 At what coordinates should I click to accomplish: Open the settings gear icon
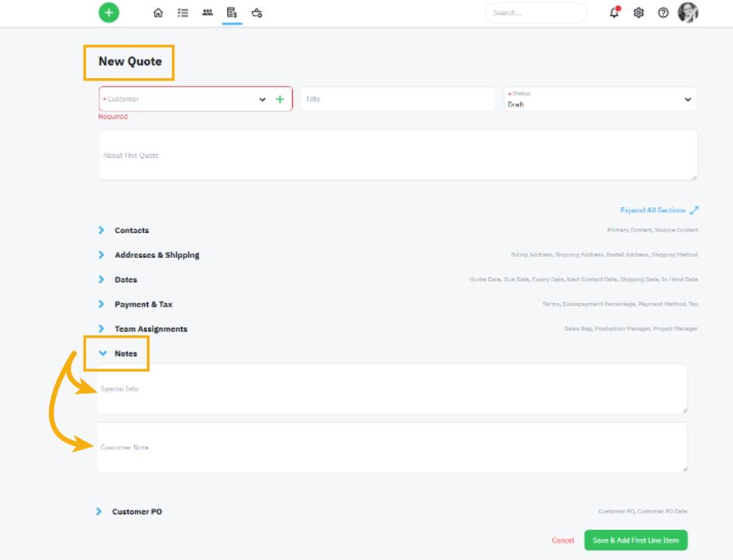[638, 12]
